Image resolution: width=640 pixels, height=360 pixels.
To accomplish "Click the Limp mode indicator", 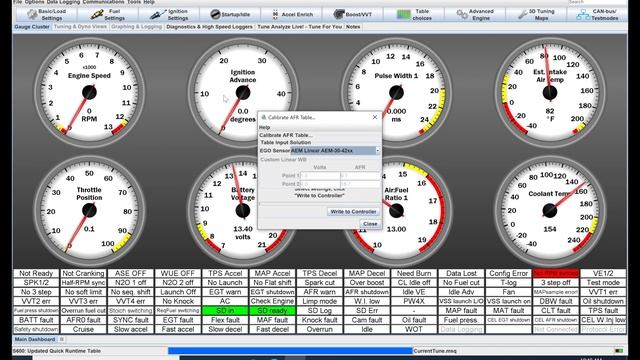I will 320,301.
